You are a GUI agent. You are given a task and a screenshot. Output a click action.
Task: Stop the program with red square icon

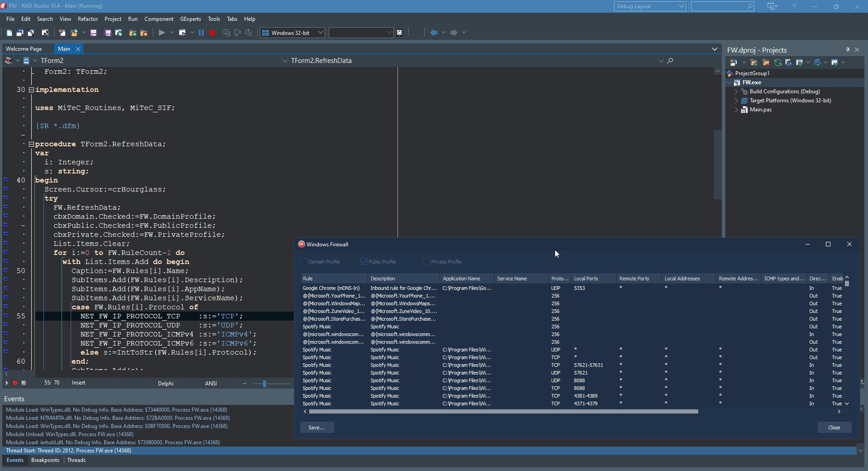[212, 33]
